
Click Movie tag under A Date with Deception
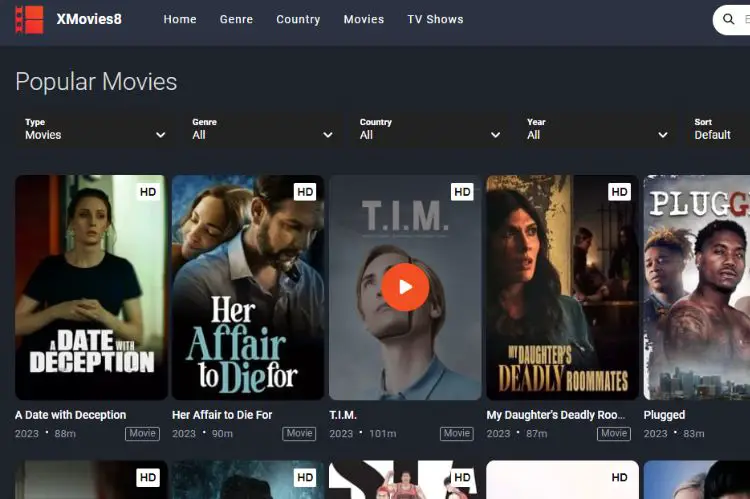[143, 433]
